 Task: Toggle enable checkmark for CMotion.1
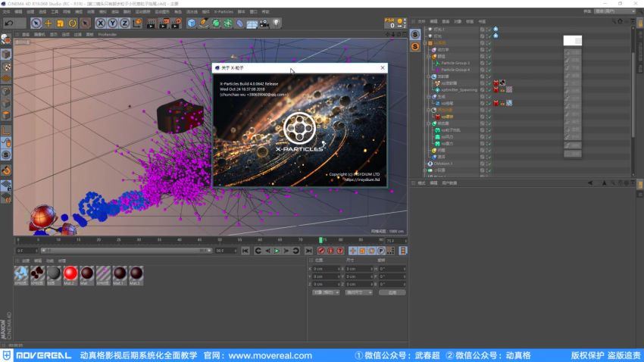point(489,164)
